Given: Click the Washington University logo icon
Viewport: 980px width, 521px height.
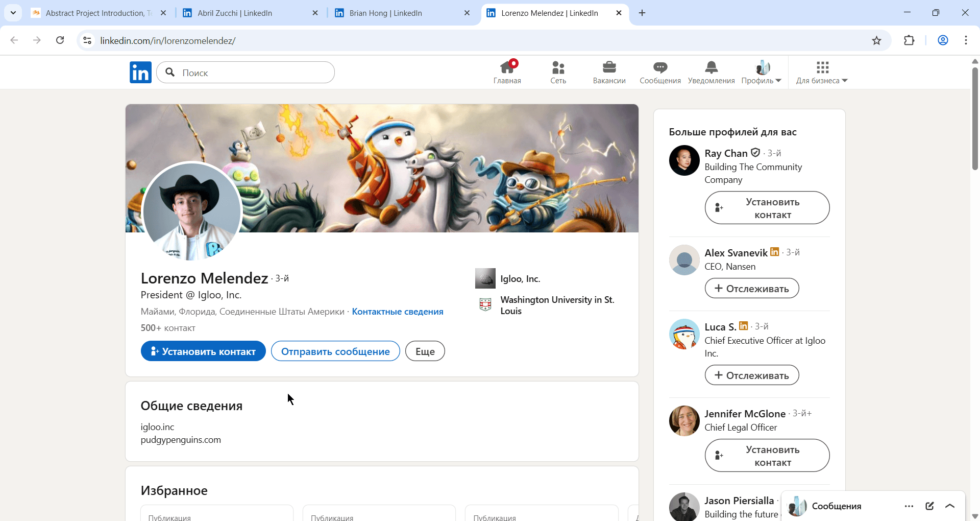Looking at the screenshot, I should 485,305.
